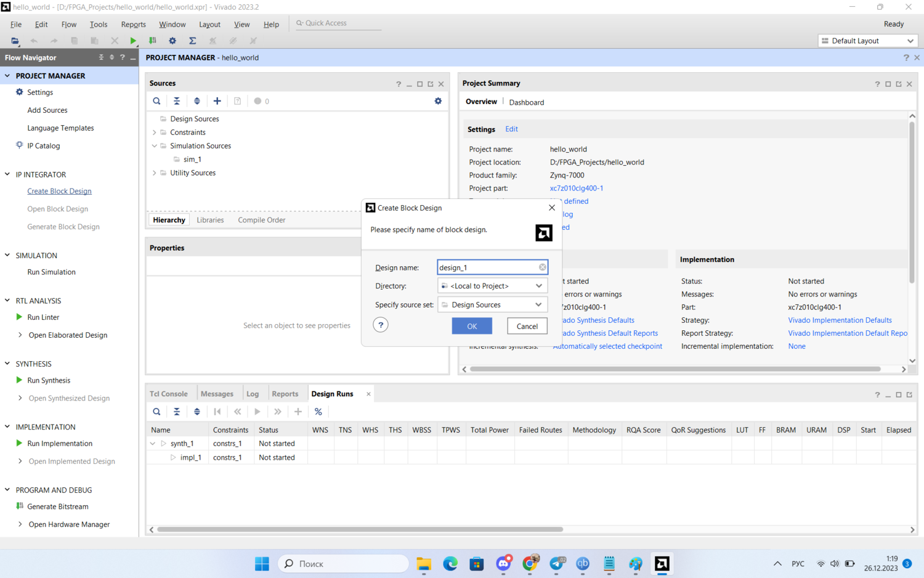
Task: Expand the Constraints tree node
Action: [x=155, y=132]
